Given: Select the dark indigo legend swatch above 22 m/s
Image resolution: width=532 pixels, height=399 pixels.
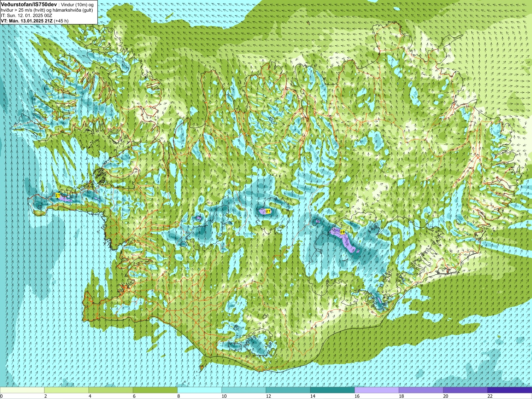Looking at the screenshot, I should (x=510, y=390).
